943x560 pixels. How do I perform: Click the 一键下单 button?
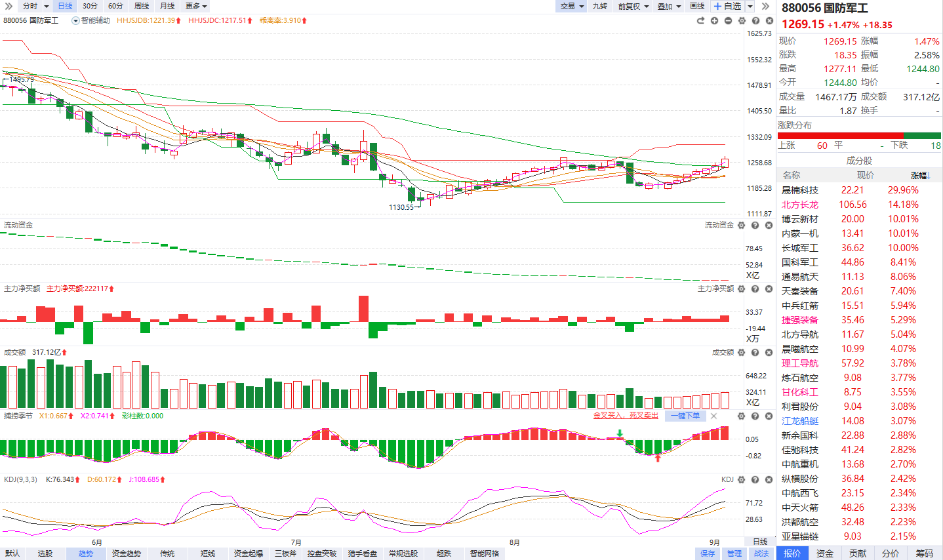click(685, 416)
